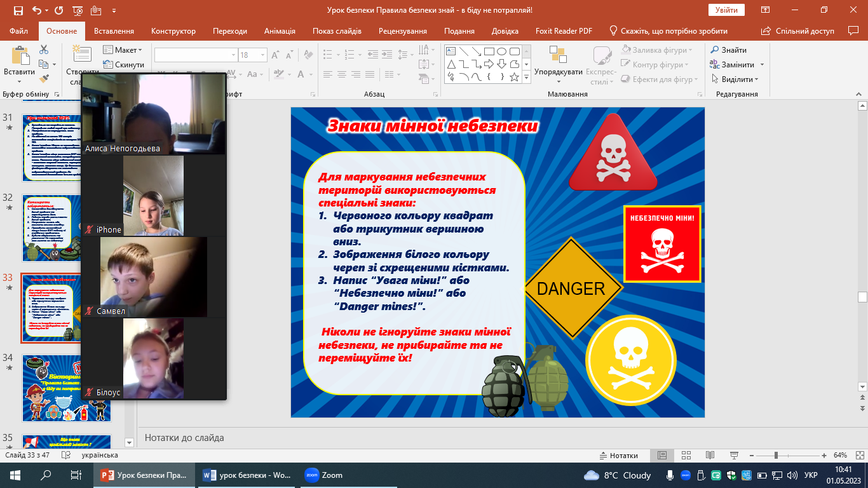The image size is (868, 488).
Task: Select the Star shape in gallery
Action: [x=514, y=77]
